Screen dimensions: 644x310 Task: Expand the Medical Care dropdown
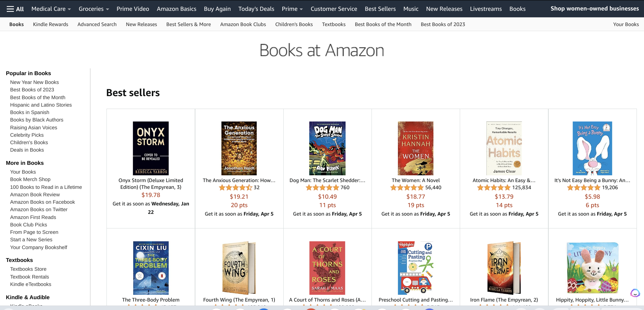51,9
